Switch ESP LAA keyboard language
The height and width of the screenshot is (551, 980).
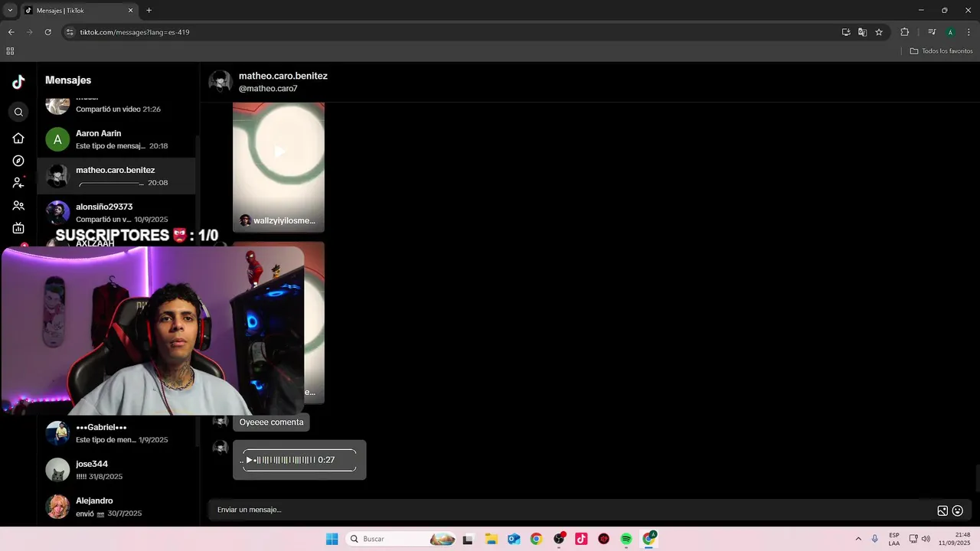(x=894, y=540)
